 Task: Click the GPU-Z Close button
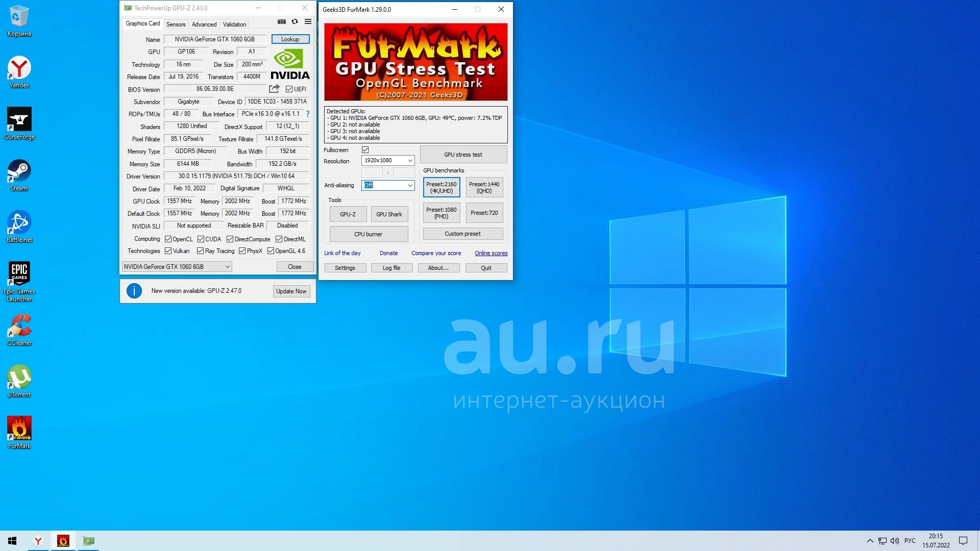295,267
